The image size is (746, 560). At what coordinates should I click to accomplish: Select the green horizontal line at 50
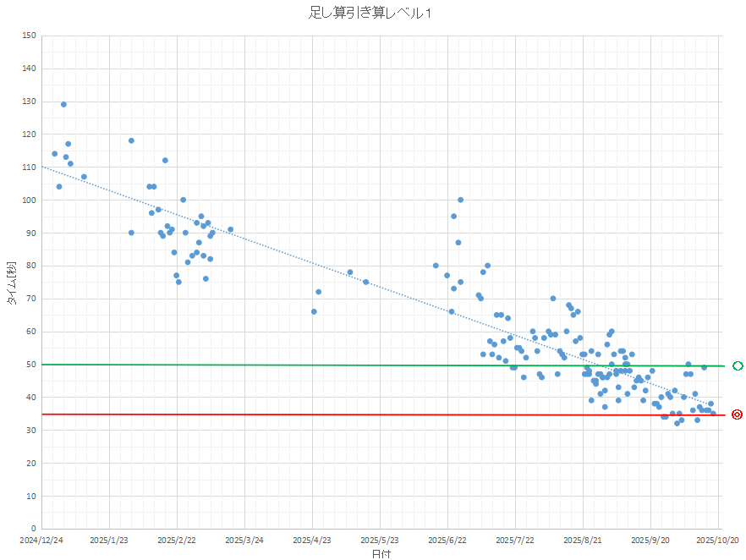click(254, 365)
